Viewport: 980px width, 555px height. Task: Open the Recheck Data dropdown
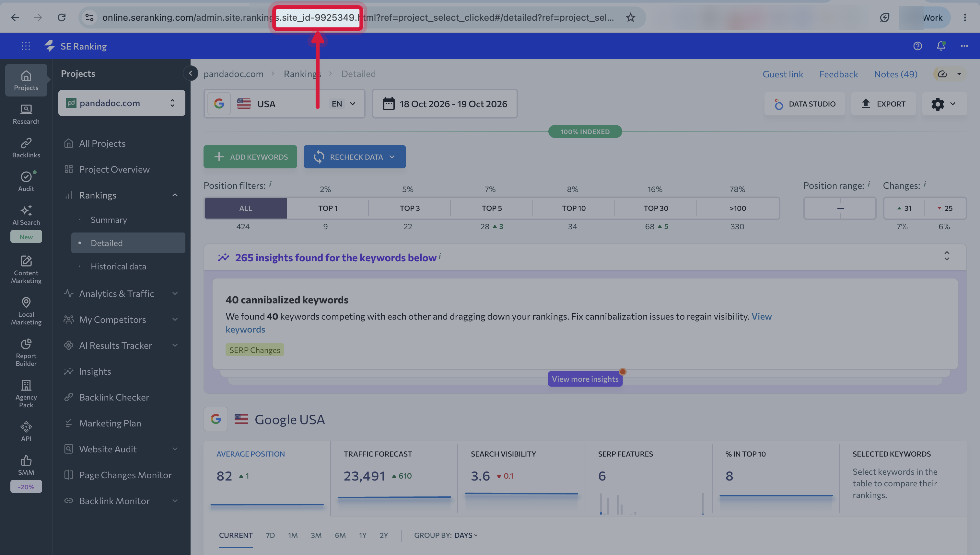355,157
